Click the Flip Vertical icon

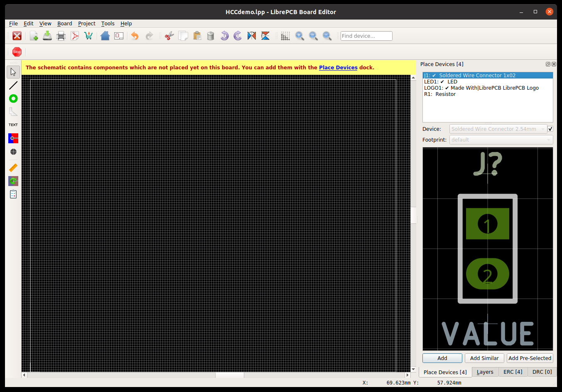(265, 36)
